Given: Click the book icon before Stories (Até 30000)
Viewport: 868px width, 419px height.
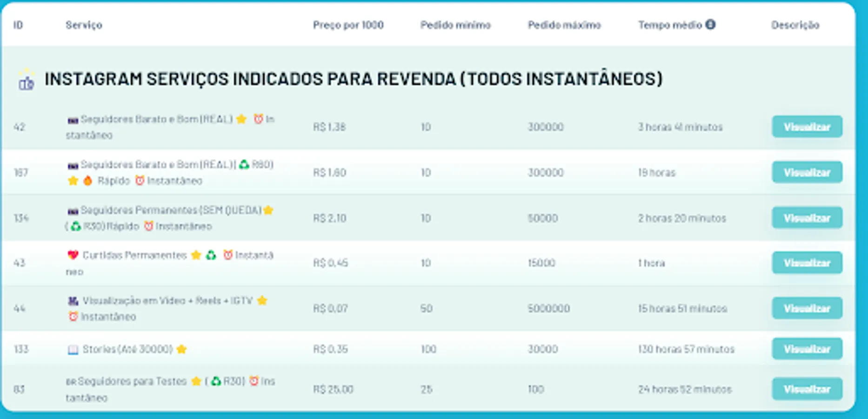Looking at the screenshot, I should [x=73, y=350].
